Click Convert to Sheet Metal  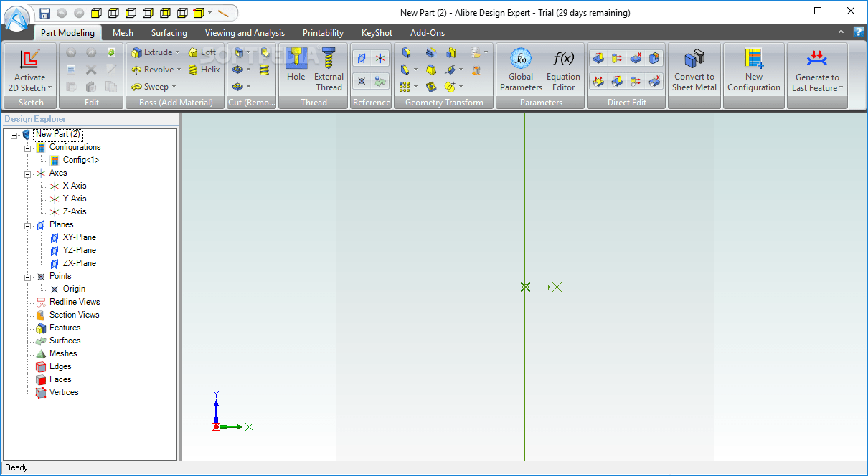click(694, 70)
